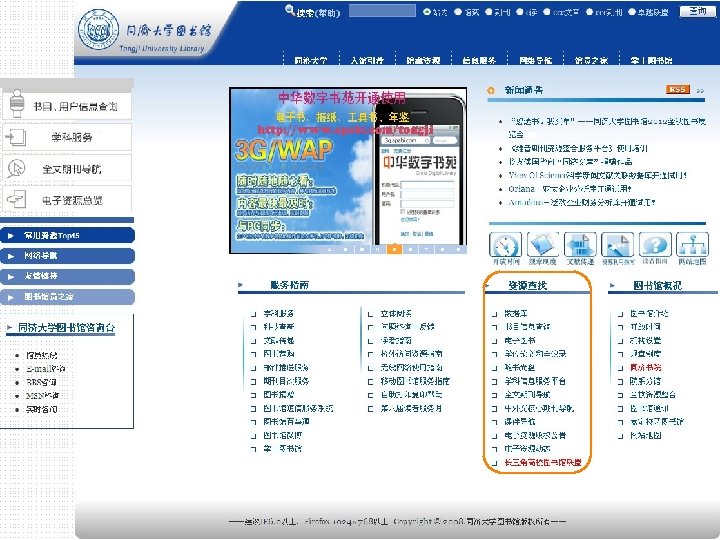Open the 电子资源总览 sidebar button
The image size is (720, 540).
click(x=67, y=199)
